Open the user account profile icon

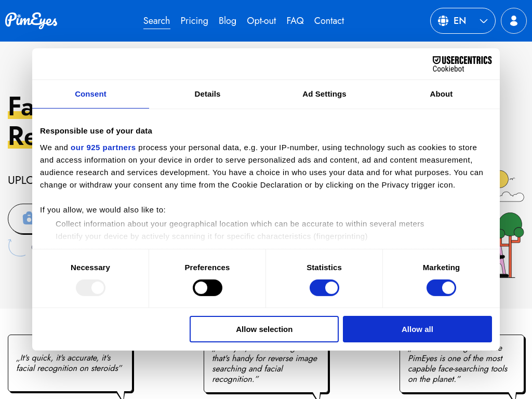pos(513,21)
